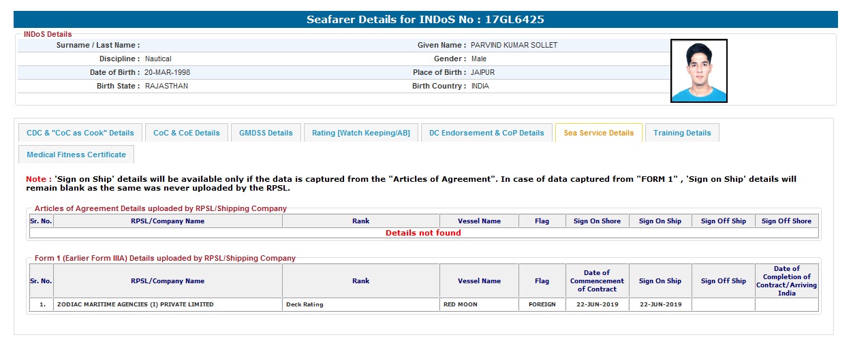Click the given name PARVIND KUMAR SOLLET
The width and height of the screenshot is (868, 352).
[514, 45]
